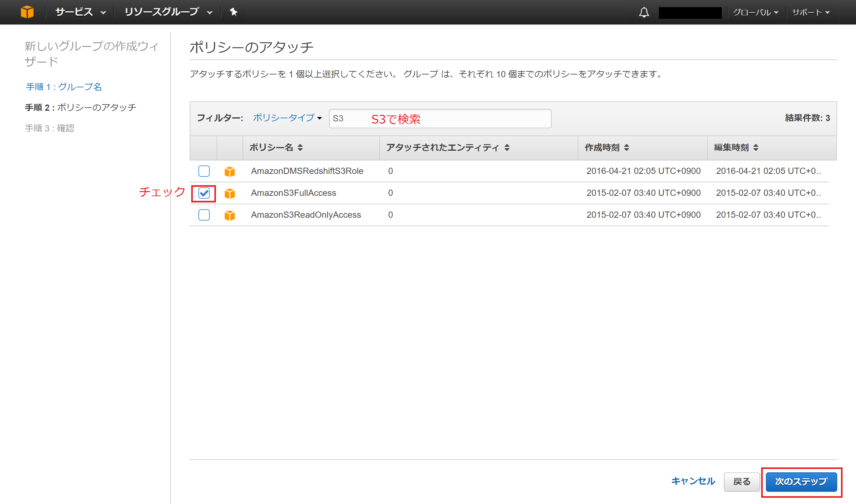The image size is (856, 504).
Task: Click the policy cube icon for AmazonS3FullAccess
Action: [230, 193]
